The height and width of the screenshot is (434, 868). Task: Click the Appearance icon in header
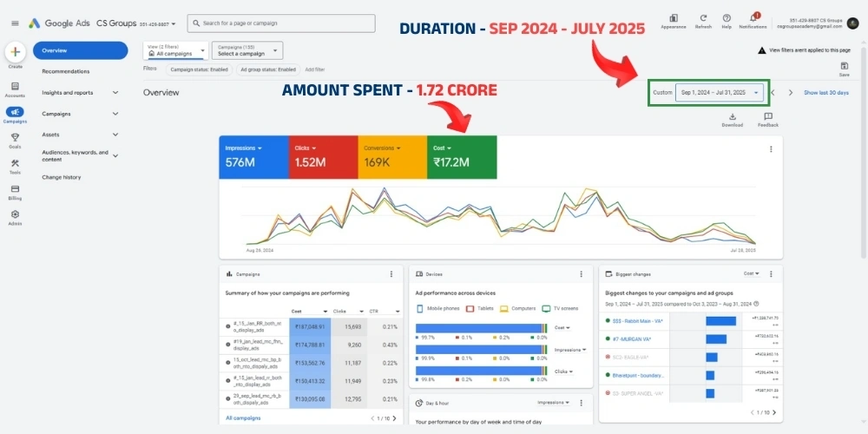[x=673, y=18]
